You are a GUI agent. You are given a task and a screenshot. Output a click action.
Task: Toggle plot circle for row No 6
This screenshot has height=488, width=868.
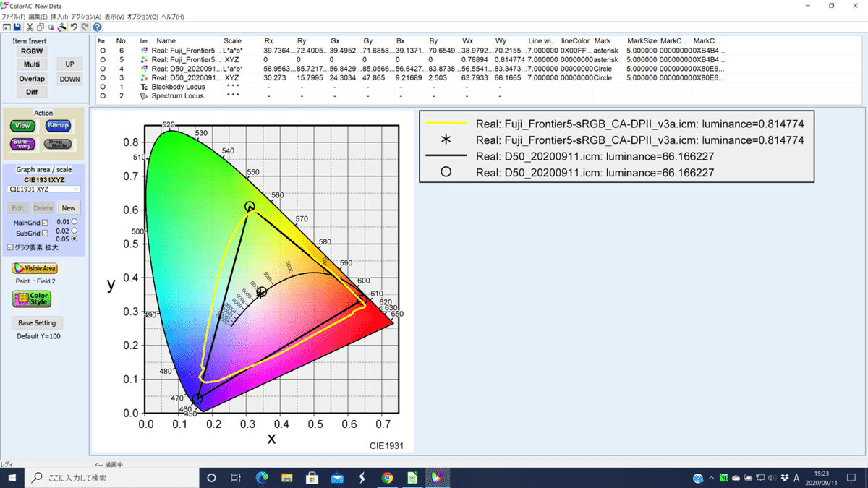(x=103, y=51)
